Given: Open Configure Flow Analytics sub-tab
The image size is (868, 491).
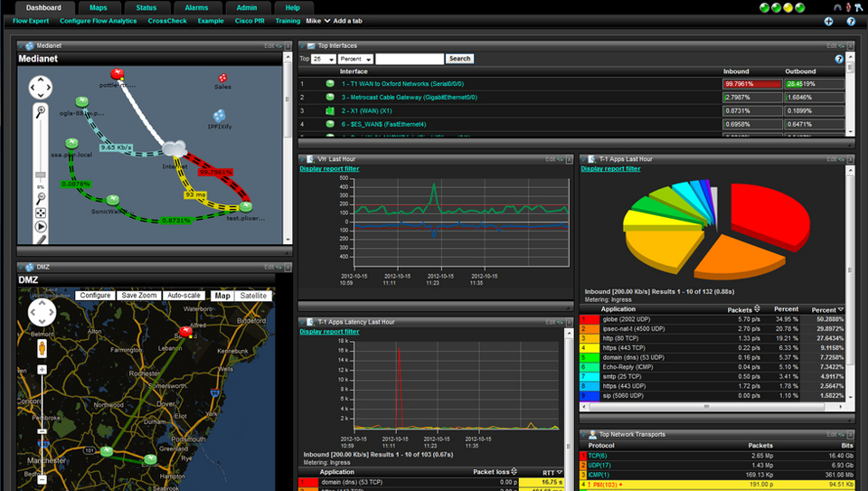Looking at the screenshot, I should pos(98,21).
